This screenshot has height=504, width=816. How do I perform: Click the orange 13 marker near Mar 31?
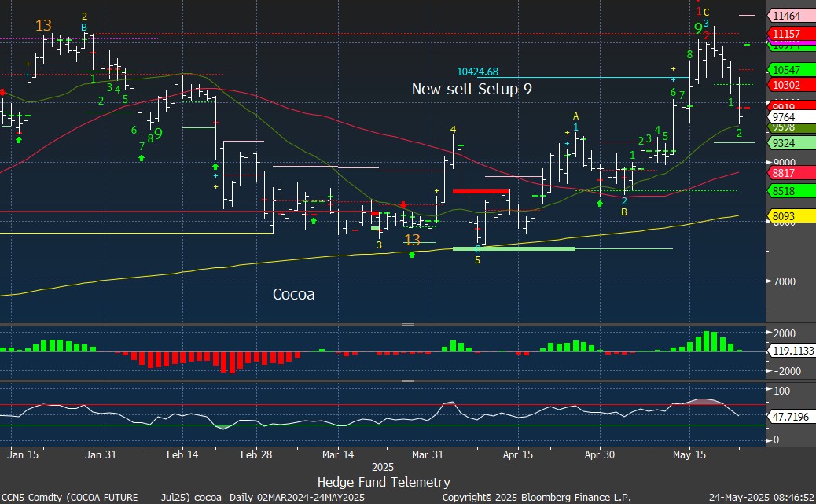click(412, 240)
